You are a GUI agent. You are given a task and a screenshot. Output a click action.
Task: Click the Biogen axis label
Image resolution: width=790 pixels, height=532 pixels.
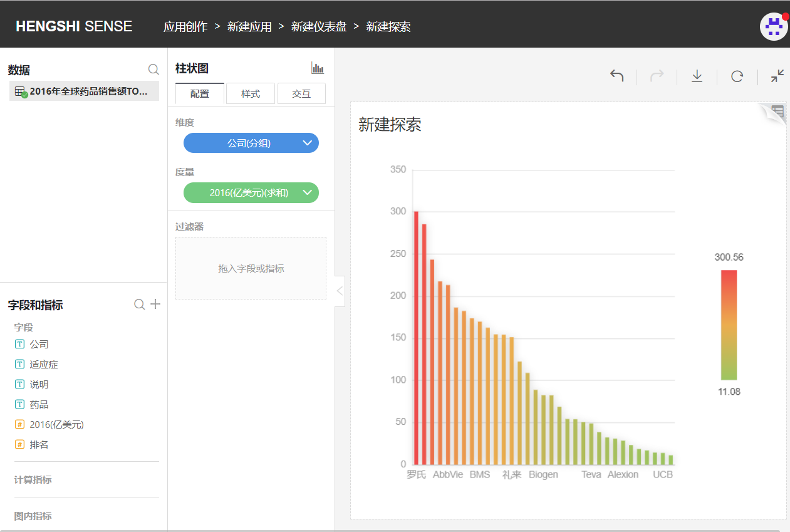click(543, 474)
